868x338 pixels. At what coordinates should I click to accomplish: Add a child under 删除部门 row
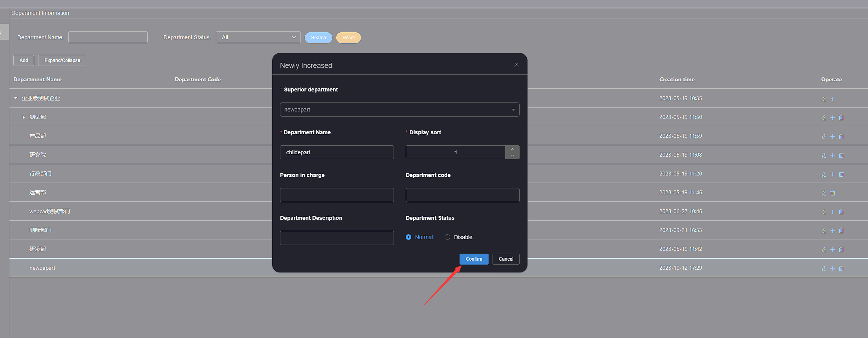[832, 231]
